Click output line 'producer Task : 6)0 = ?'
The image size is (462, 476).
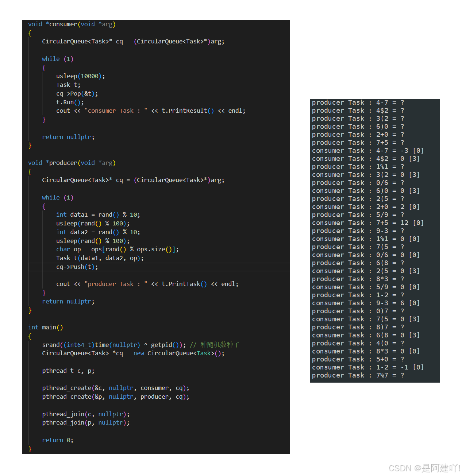358,127
